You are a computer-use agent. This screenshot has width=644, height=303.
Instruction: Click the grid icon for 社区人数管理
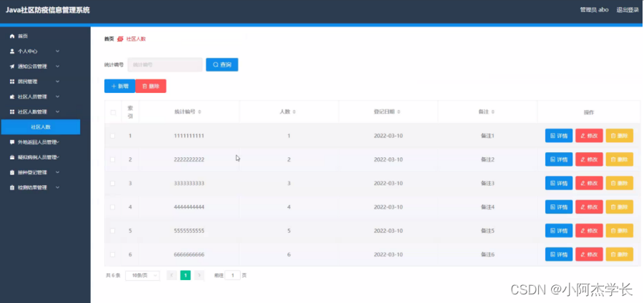[x=12, y=111]
